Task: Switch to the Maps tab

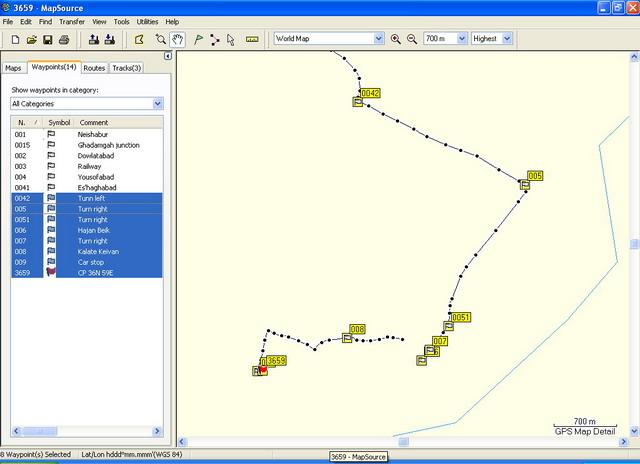Action: pyautogui.click(x=13, y=68)
